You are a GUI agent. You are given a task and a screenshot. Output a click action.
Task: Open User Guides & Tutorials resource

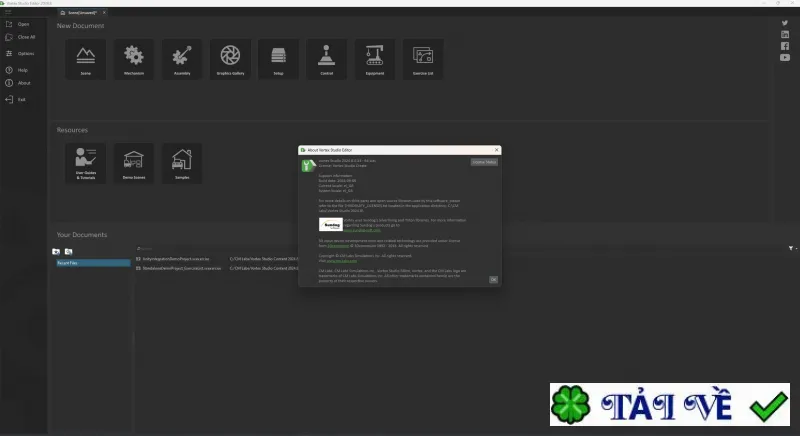coord(86,163)
